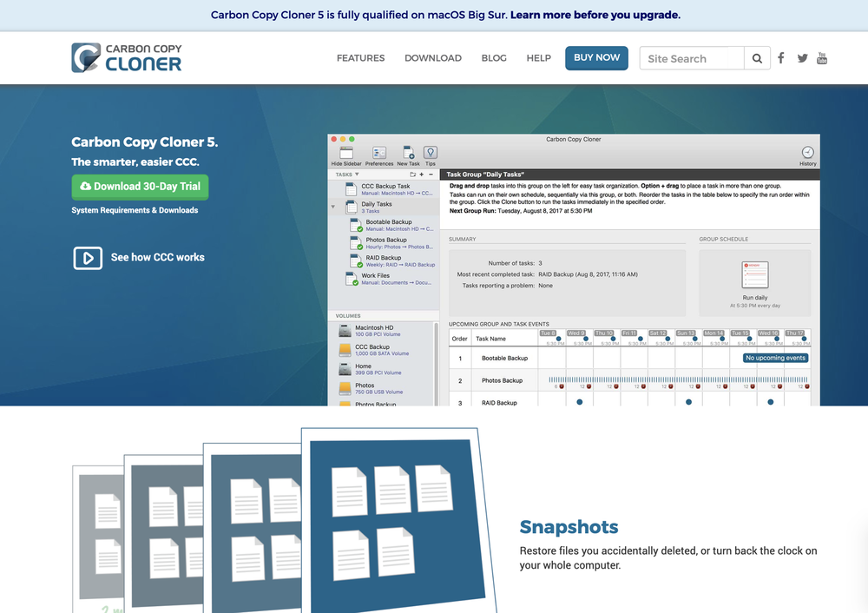
Task: Click Photos Backup row in events table
Action: click(x=630, y=381)
